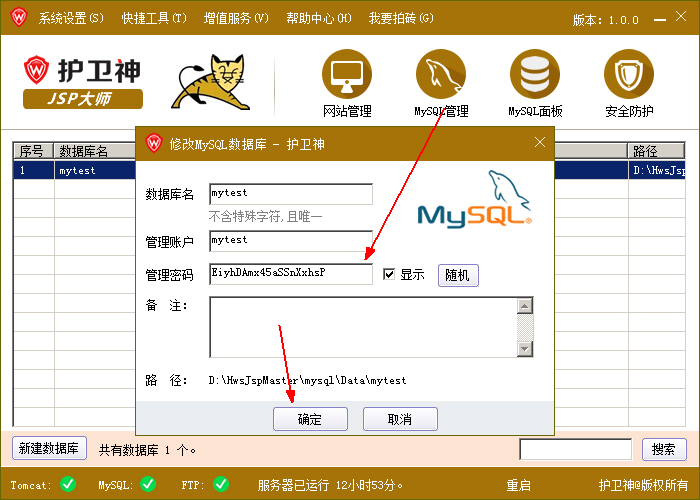Viewport: 700px width, 500px height.
Task: Click the FTP green status checkmark
Action: (x=221, y=484)
